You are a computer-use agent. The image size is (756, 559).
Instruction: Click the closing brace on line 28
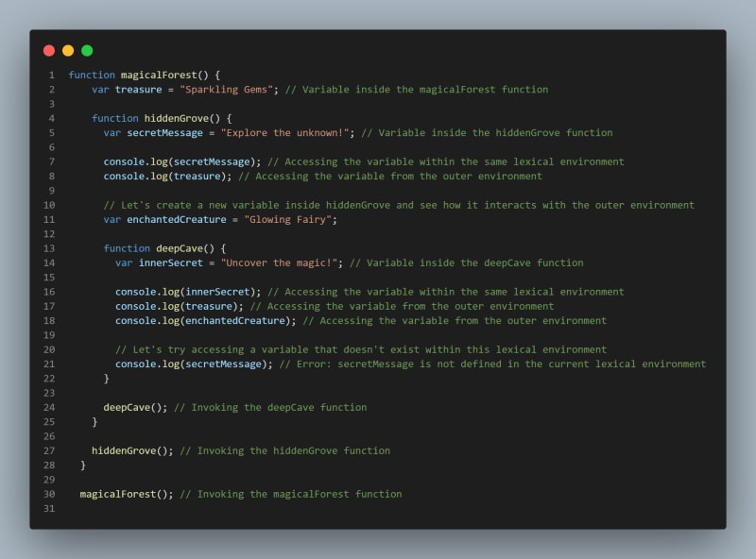pyautogui.click(x=83, y=465)
